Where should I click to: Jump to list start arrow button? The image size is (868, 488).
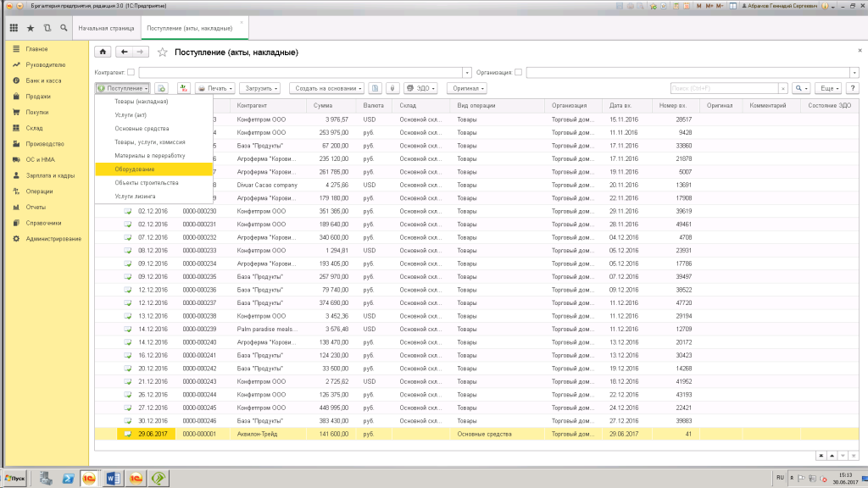click(821, 456)
